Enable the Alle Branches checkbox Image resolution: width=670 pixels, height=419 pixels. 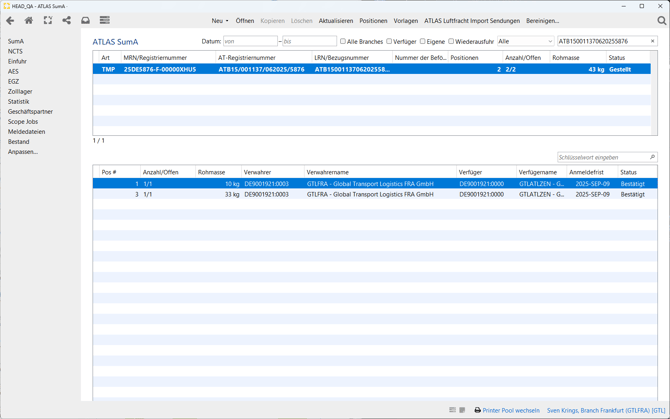coord(343,41)
